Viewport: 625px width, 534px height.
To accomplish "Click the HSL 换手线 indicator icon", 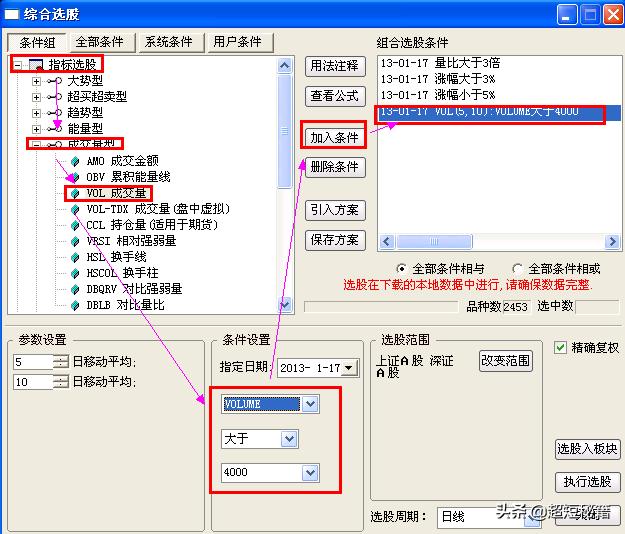I will [75, 257].
